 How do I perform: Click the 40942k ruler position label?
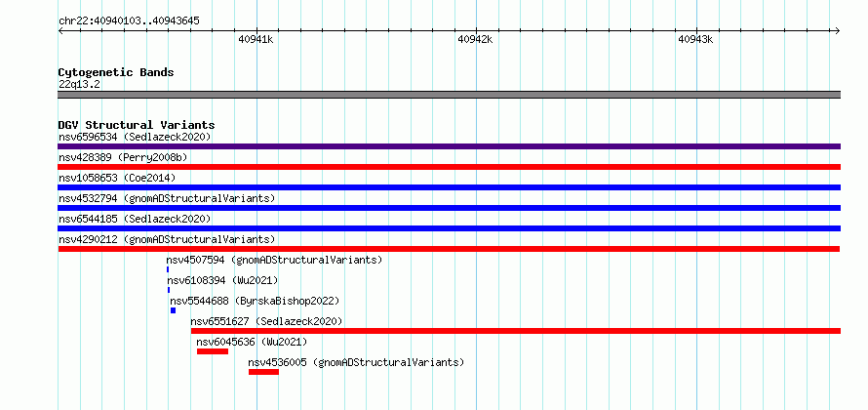point(476,39)
